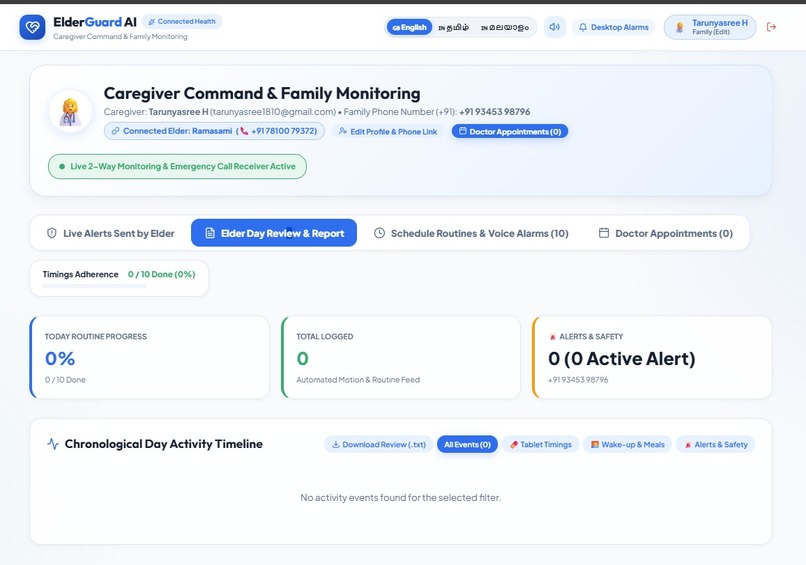This screenshot has height=565, width=806.
Task: Click the person icon in Edit Profile
Action: tap(343, 132)
